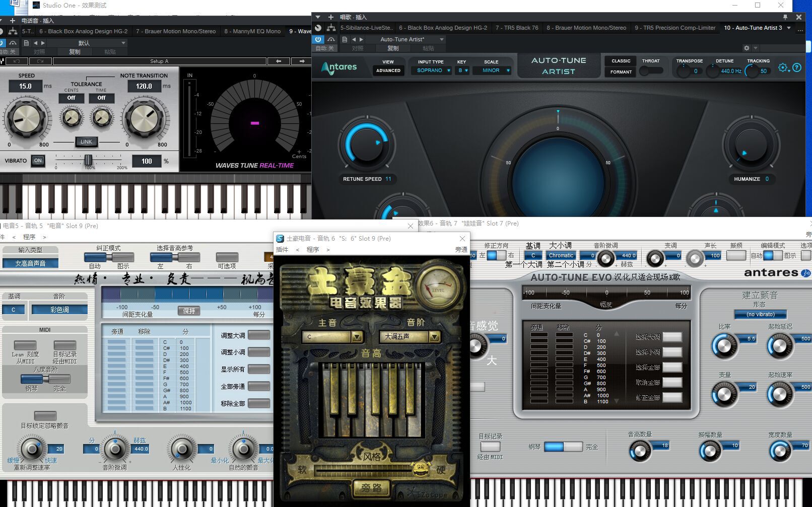Click Waves Tune right arrow next to Setup A

pyautogui.click(x=302, y=61)
